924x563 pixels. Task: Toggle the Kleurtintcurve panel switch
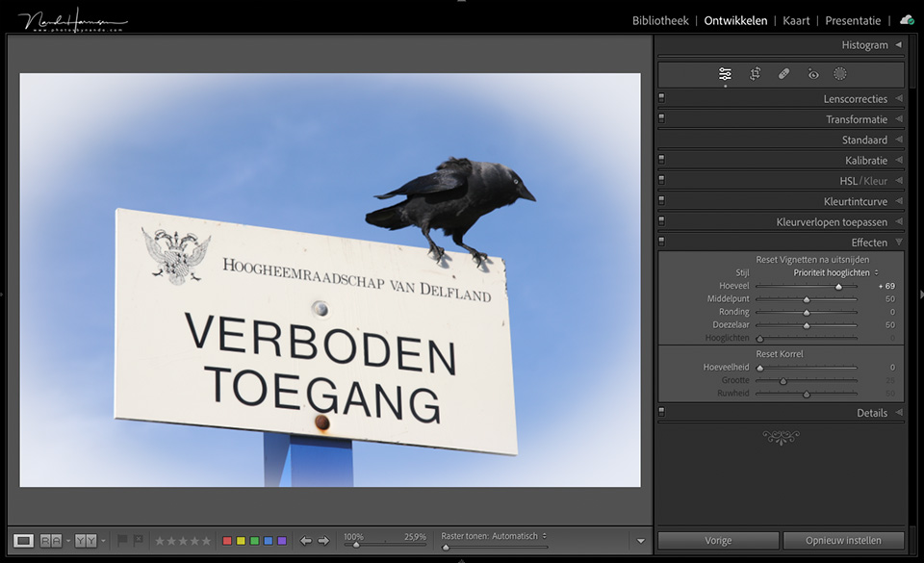(662, 200)
